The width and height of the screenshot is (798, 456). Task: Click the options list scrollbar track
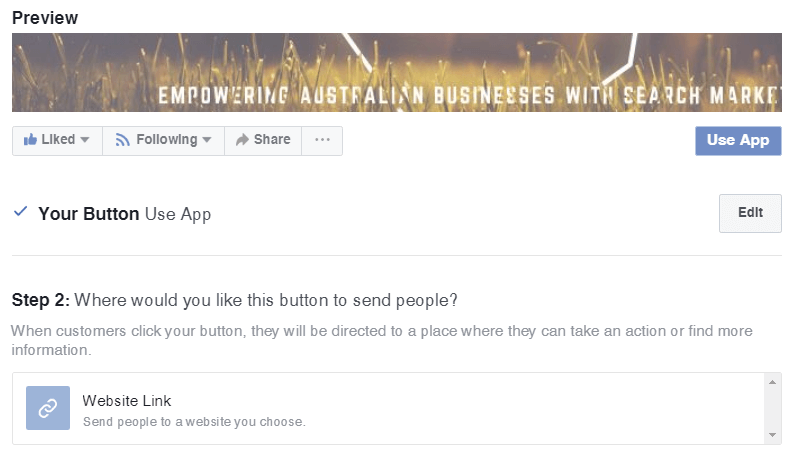[773, 409]
